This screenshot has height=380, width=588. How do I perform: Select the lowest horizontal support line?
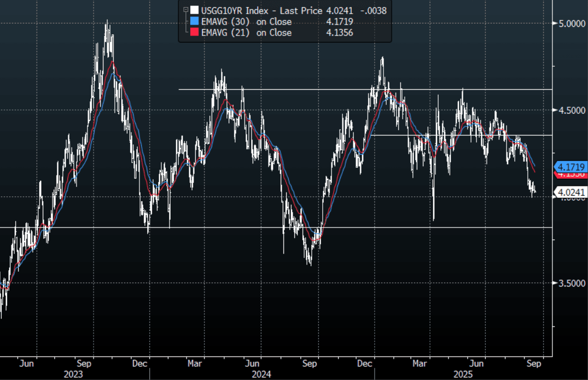point(273,227)
